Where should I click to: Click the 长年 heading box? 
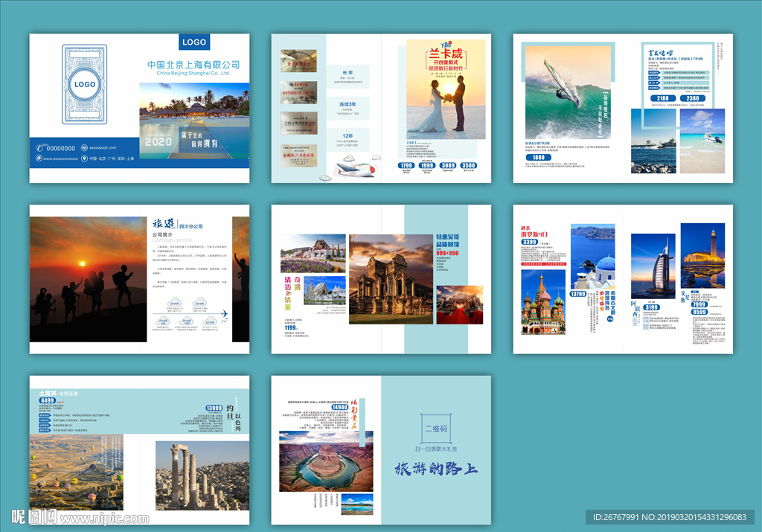(348, 77)
